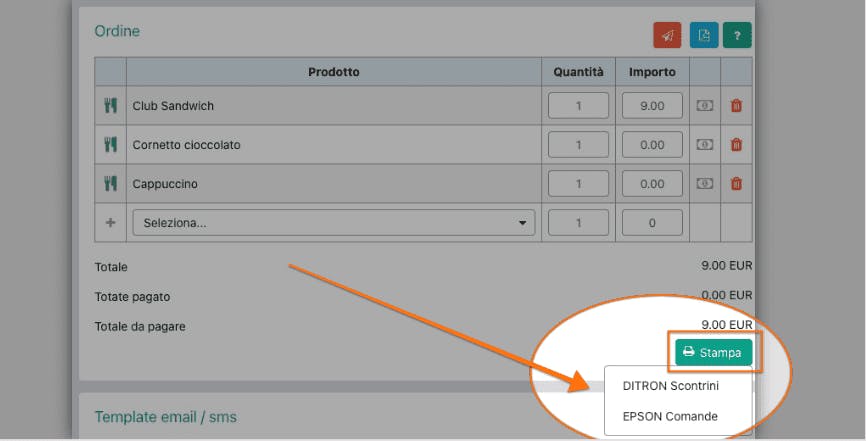Click the blue document export icon
Screen dimensions: 866x441
click(x=704, y=35)
